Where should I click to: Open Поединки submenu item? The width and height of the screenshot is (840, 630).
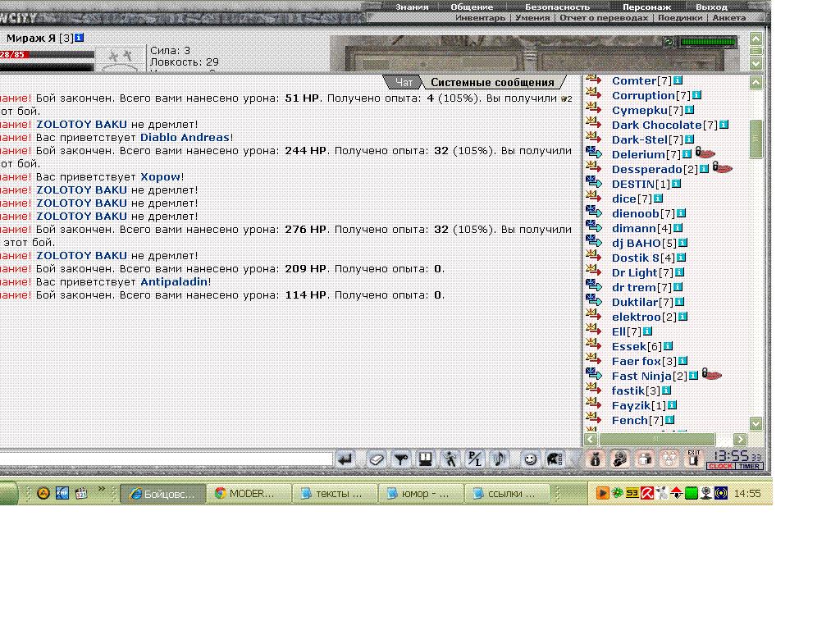pyautogui.click(x=680, y=18)
